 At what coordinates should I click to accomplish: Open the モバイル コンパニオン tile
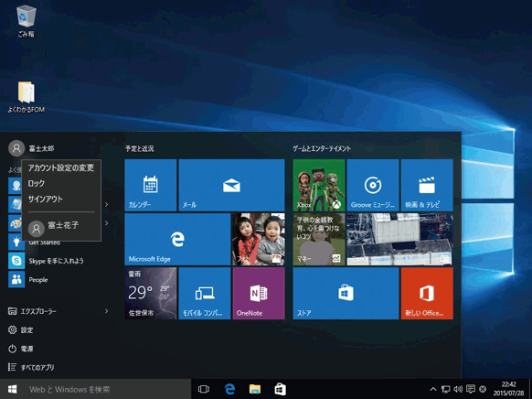(205, 293)
